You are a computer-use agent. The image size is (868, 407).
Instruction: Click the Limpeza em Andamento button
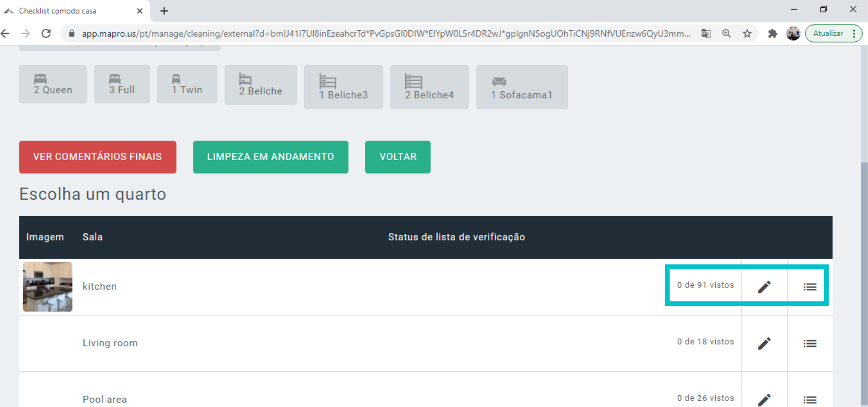[270, 157]
